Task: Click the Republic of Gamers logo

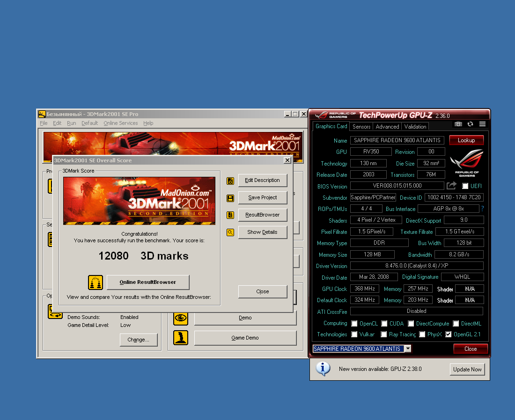Action: coord(467,163)
